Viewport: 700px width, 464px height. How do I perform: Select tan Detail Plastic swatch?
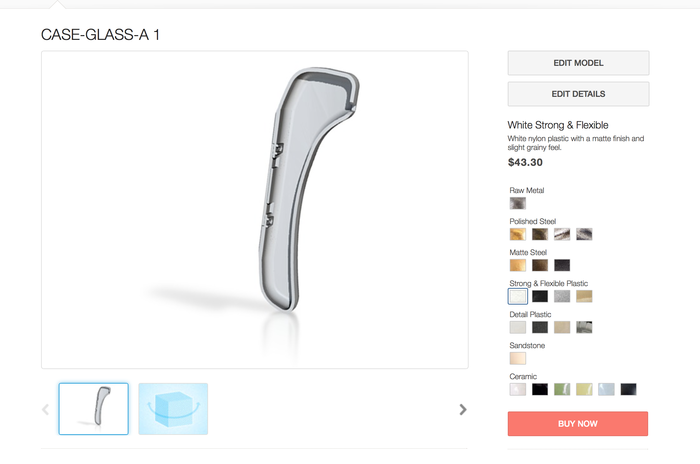562,327
